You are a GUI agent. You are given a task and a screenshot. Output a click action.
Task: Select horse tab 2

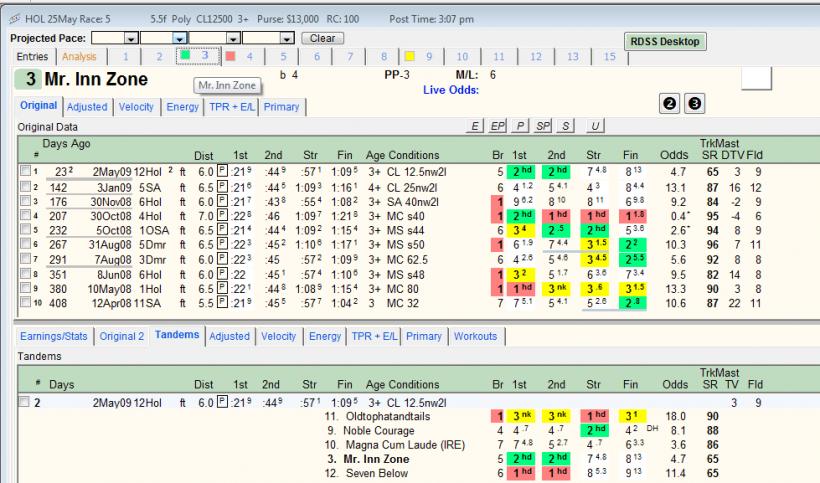pyautogui.click(x=159, y=56)
